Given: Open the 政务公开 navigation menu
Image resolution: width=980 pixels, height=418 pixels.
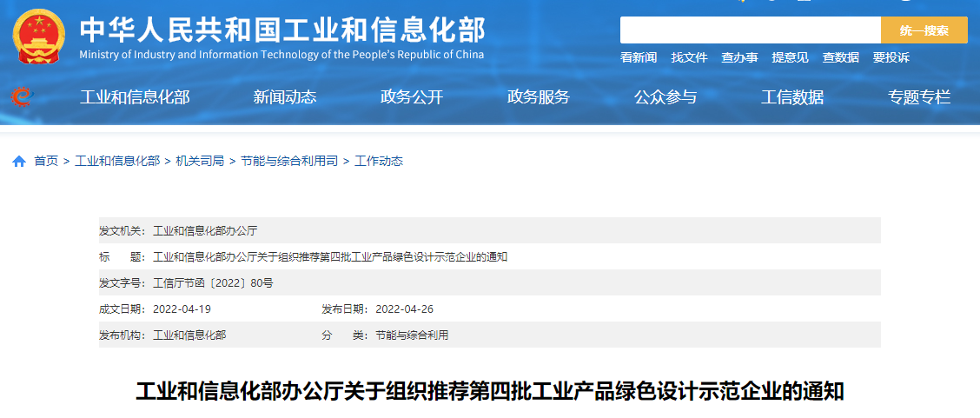Looking at the screenshot, I should 412,97.
